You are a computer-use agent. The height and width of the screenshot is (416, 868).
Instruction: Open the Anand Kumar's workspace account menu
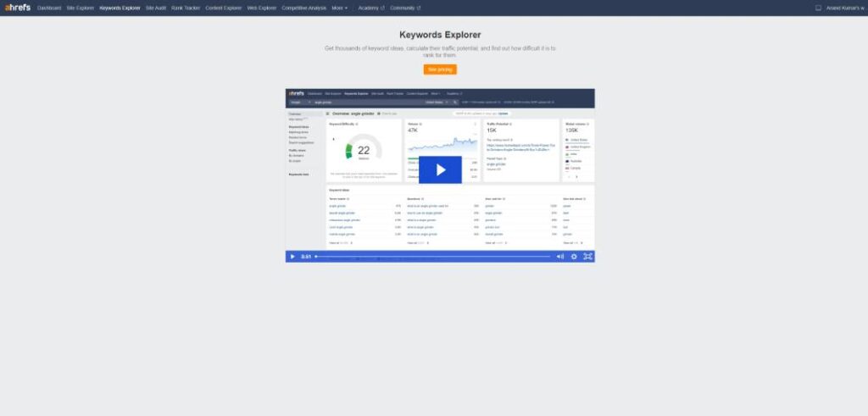click(x=846, y=8)
